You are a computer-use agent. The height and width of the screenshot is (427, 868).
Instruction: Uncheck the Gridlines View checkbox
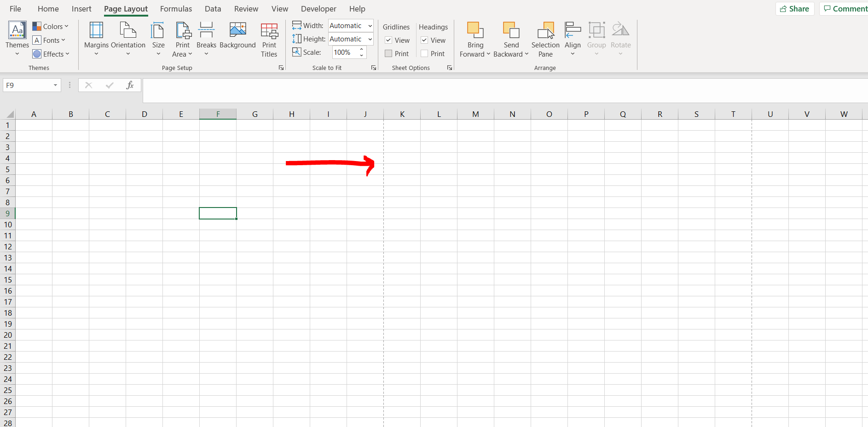[x=388, y=40]
